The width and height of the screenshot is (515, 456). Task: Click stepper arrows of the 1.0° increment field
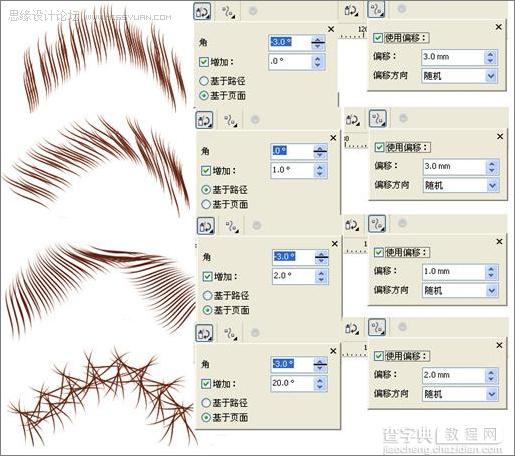click(x=320, y=170)
